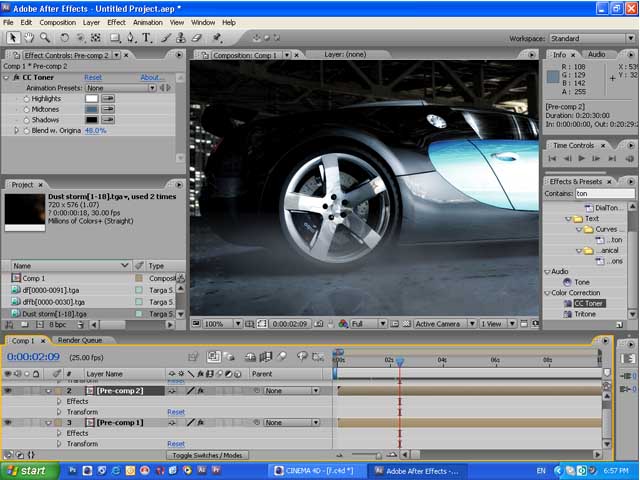This screenshot has height=480, width=640.
Task: Toggle Highlights stopwatch
Action: click(x=27, y=99)
